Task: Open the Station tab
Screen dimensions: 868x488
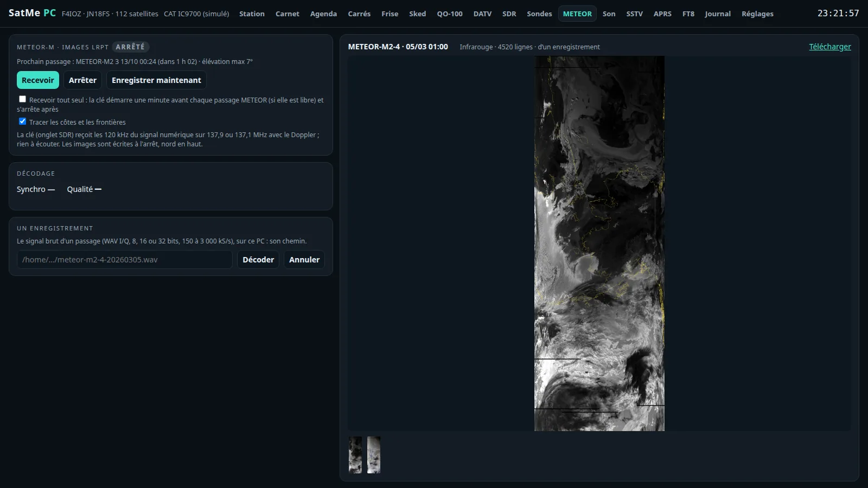Action: (x=252, y=14)
